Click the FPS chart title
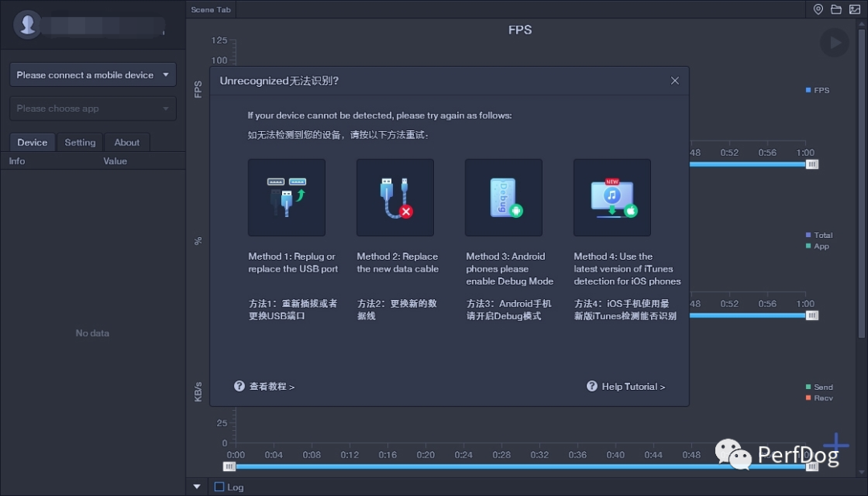868x496 pixels. [x=520, y=30]
